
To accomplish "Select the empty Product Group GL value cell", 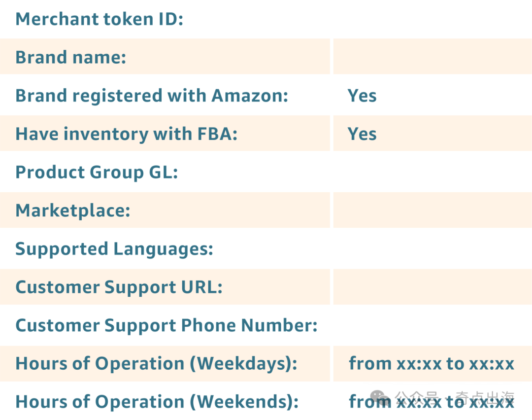I will pyautogui.click(x=432, y=172).
